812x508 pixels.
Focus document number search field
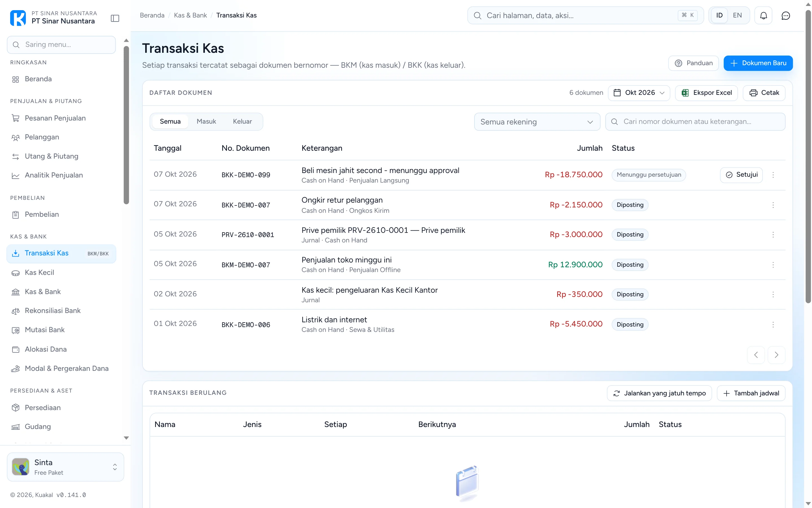[x=695, y=122]
